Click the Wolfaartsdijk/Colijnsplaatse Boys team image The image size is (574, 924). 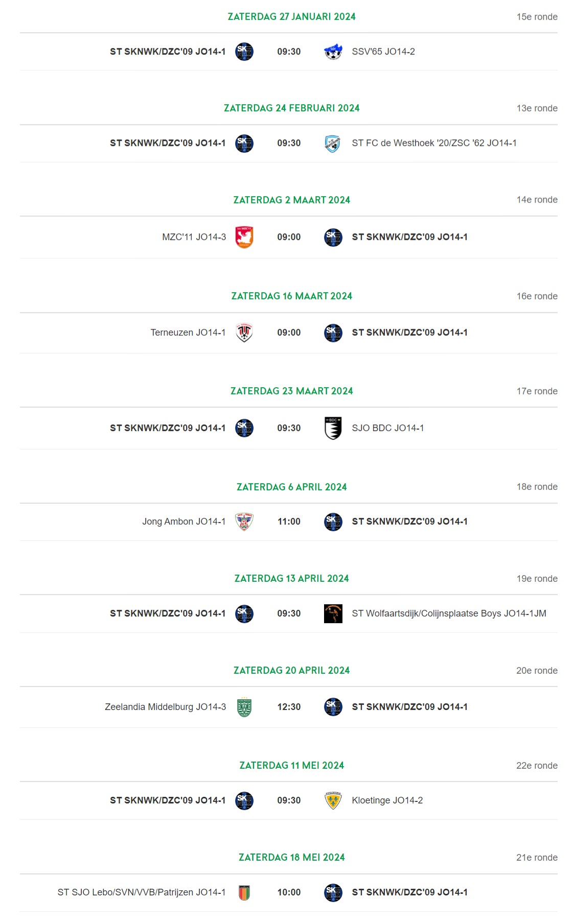pos(333,613)
